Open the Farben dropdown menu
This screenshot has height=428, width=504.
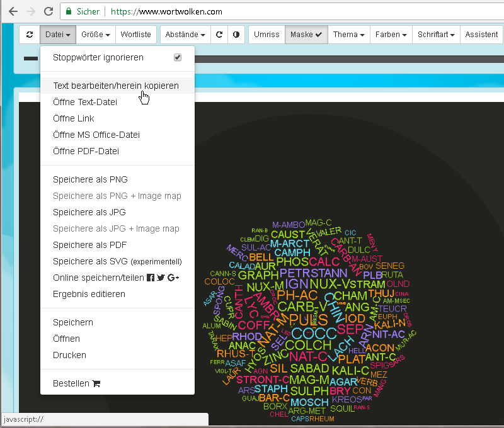click(391, 35)
